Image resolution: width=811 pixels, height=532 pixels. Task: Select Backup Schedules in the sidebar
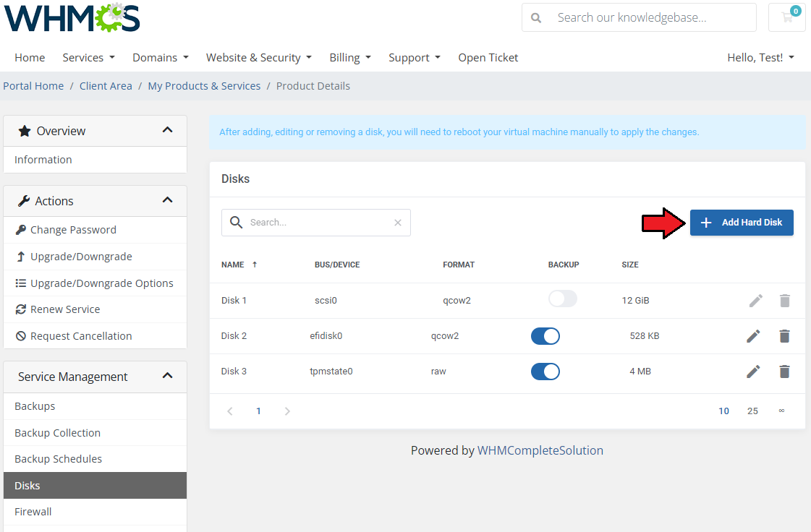tap(58, 459)
